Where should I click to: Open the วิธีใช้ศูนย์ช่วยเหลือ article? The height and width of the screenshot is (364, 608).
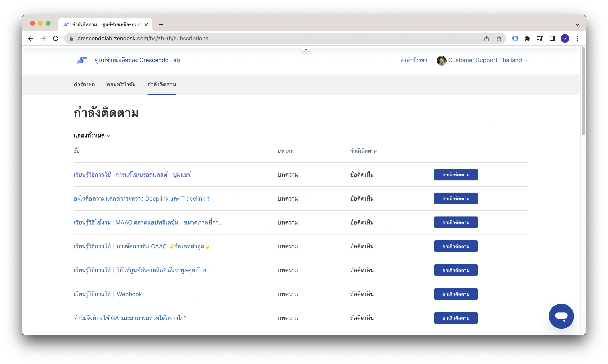(x=142, y=270)
